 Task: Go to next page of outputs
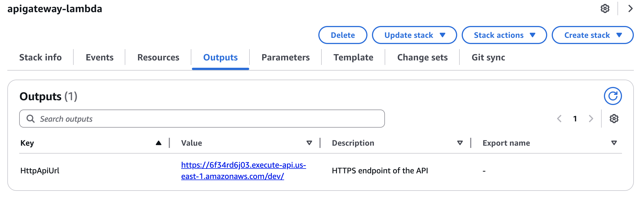591,119
